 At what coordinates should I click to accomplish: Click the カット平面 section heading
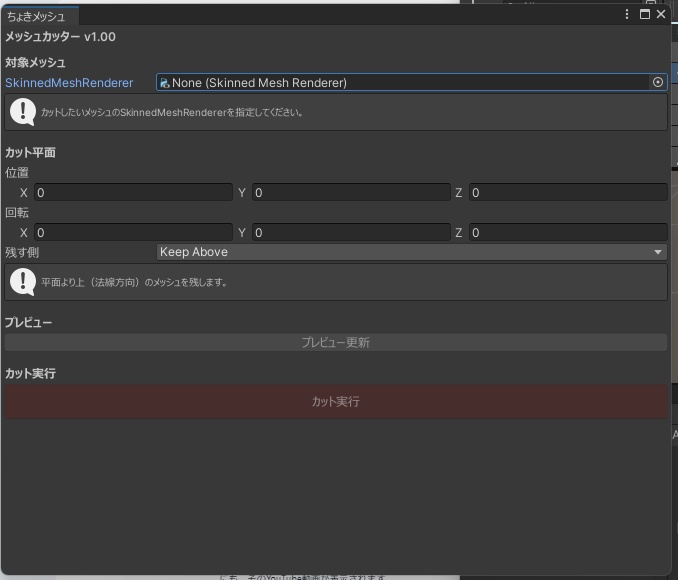[30, 152]
